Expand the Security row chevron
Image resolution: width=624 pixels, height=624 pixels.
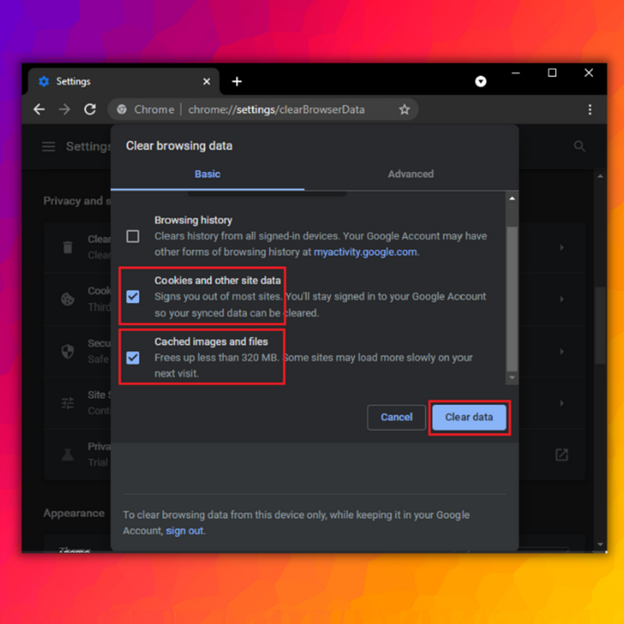562,351
